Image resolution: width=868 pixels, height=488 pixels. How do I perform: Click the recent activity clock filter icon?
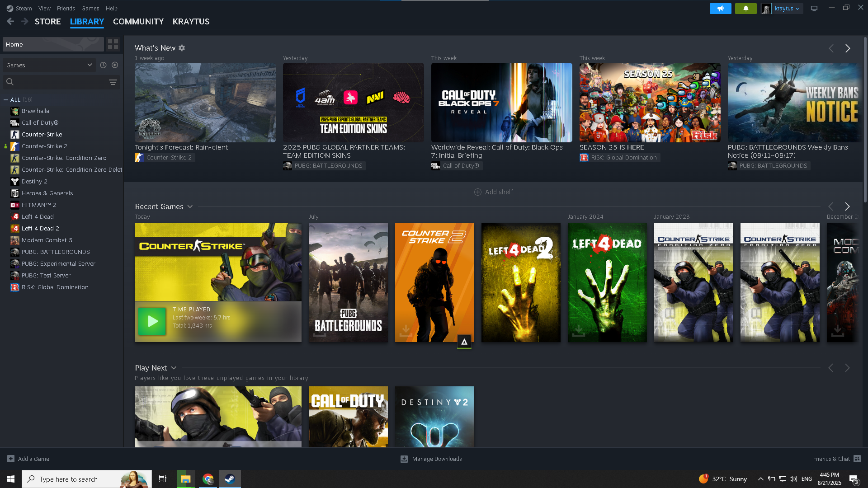[x=103, y=65]
